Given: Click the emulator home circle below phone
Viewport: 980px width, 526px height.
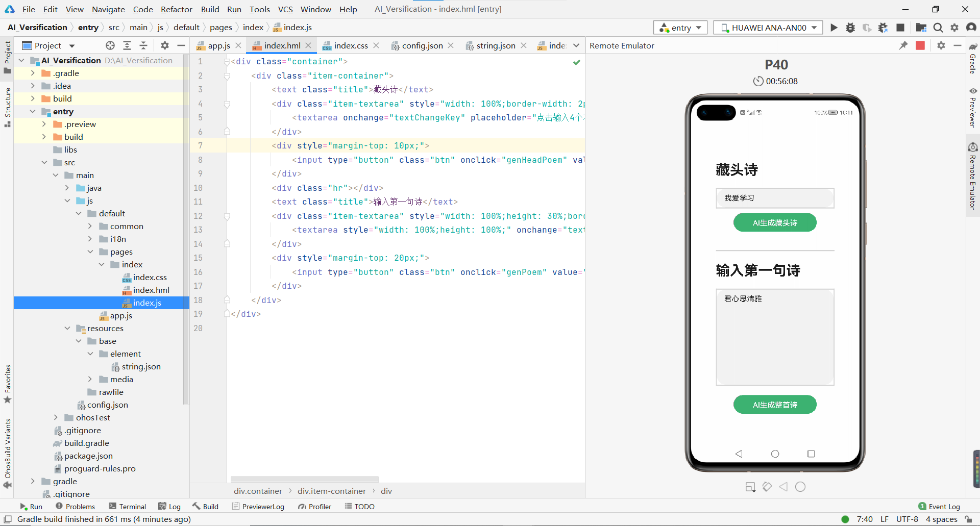Looking at the screenshot, I should point(800,487).
